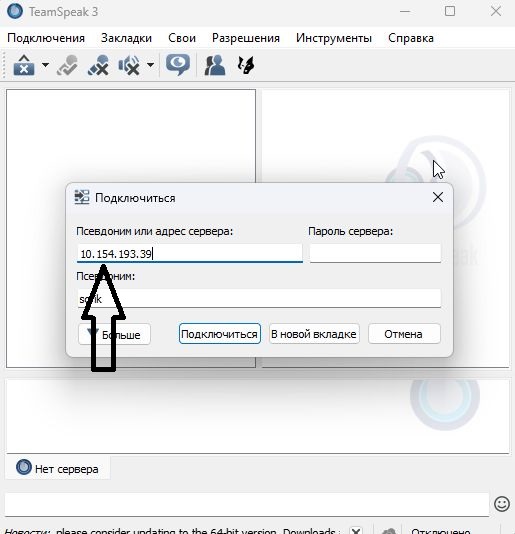
Task: Click the cloud icon in the status bar
Action: (x=389, y=531)
